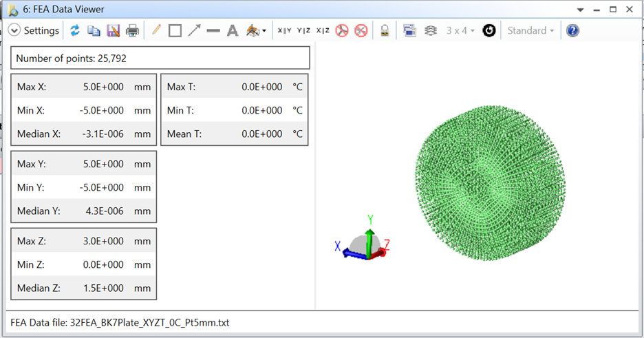Viewport: 644px width, 338px height.
Task: Click the Mean T row label
Action: pyautogui.click(x=184, y=134)
